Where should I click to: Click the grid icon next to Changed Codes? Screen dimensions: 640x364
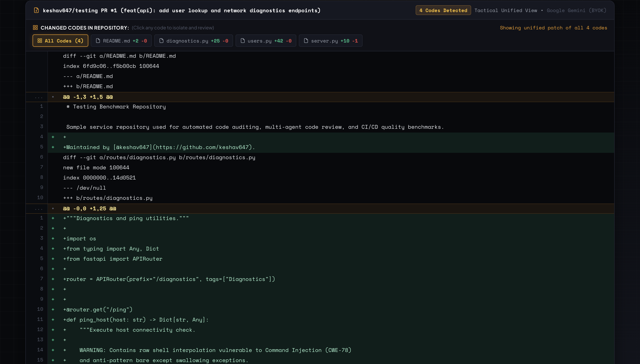(35, 27)
